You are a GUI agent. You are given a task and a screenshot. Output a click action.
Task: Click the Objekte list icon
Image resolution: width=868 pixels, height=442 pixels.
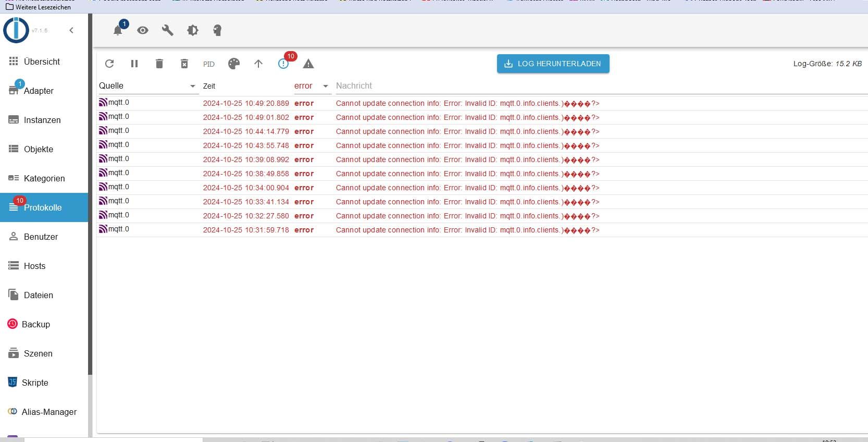click(14, 149)
